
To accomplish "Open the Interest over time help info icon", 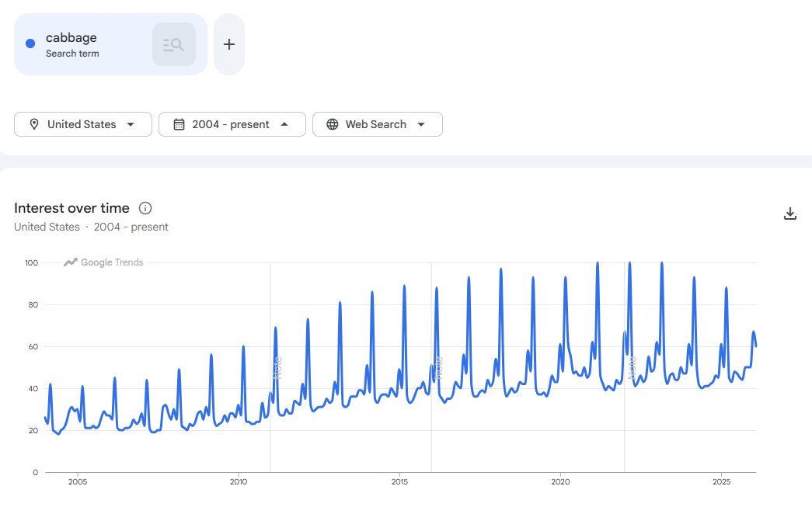I will [x=145, y=208].
